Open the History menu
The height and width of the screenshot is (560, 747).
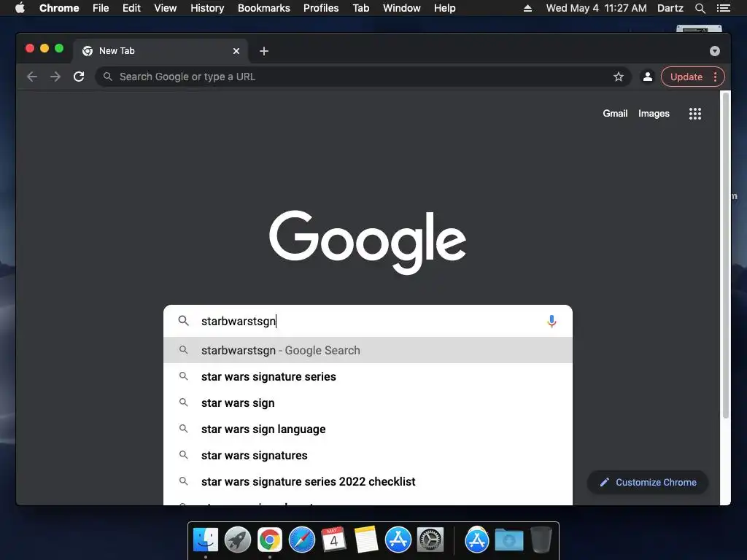coord(207,8)
